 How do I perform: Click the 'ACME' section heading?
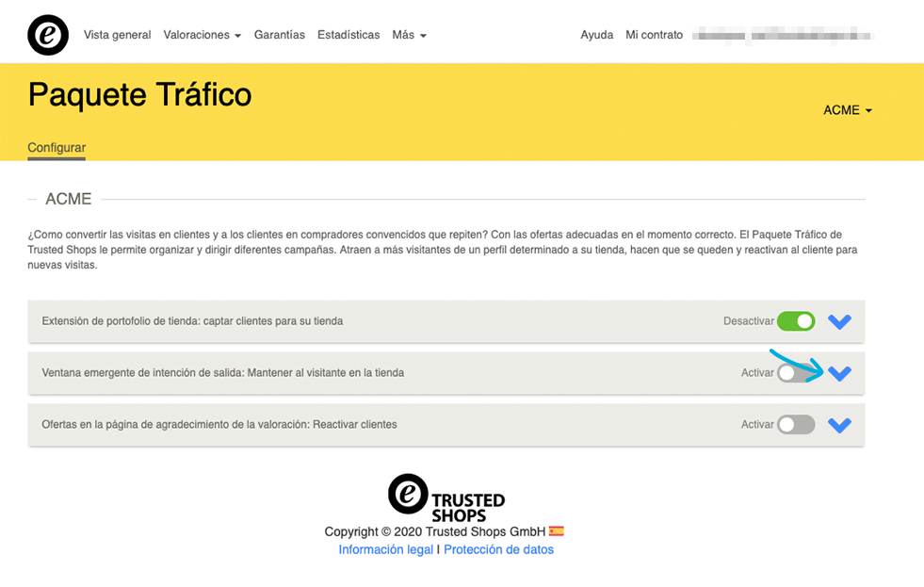coord(69,199)
